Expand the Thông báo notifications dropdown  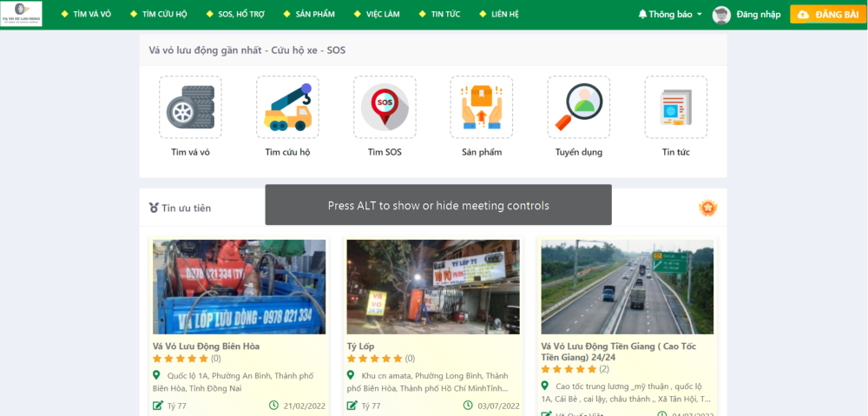(670, 15)
